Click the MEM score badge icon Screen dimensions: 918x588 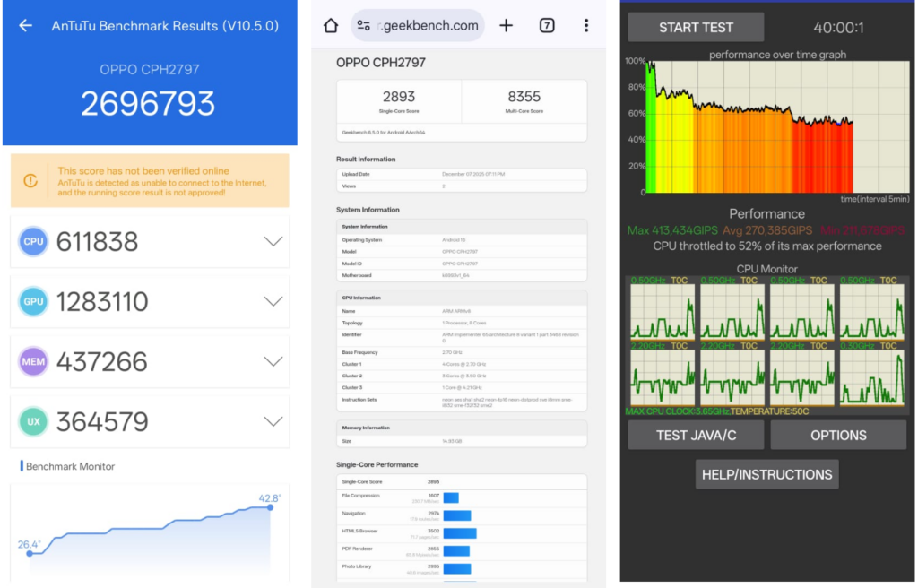pyautogui.click(x=33, y=361)
